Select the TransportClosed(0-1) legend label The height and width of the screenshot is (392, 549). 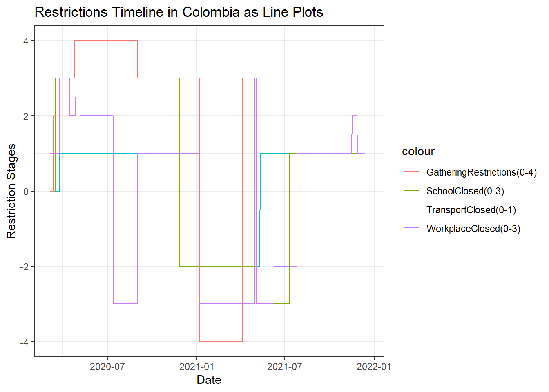click(x=471, y=210)
